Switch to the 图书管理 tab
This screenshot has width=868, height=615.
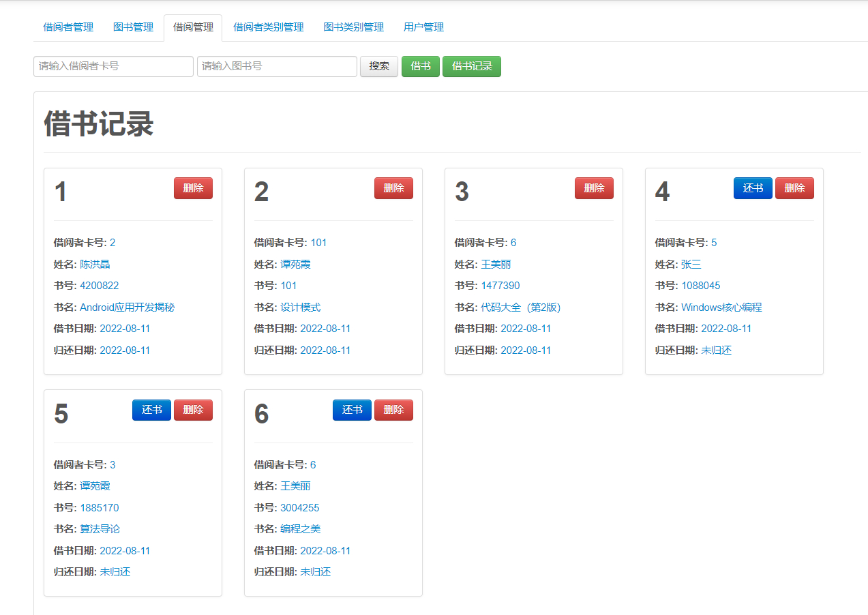point(133,27)
